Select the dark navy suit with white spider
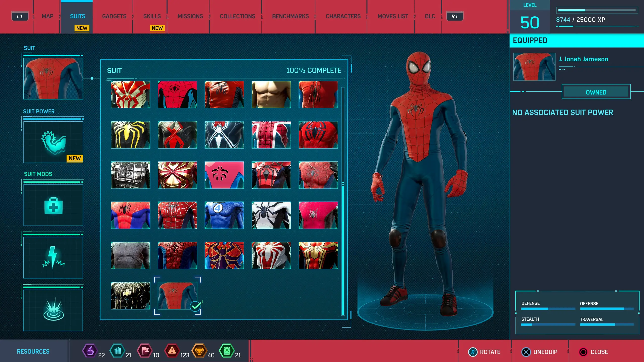 tap(224, 135)
